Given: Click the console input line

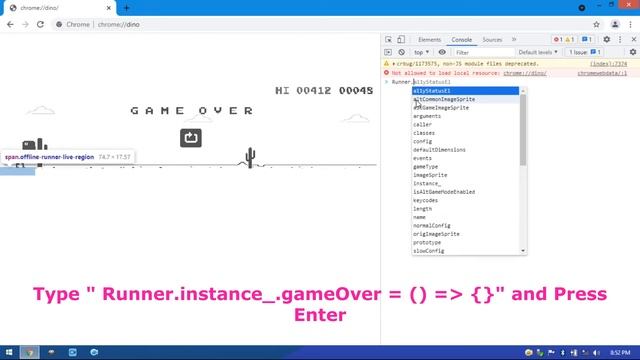Looking at the screenshot, I should [x=510, y=82].
